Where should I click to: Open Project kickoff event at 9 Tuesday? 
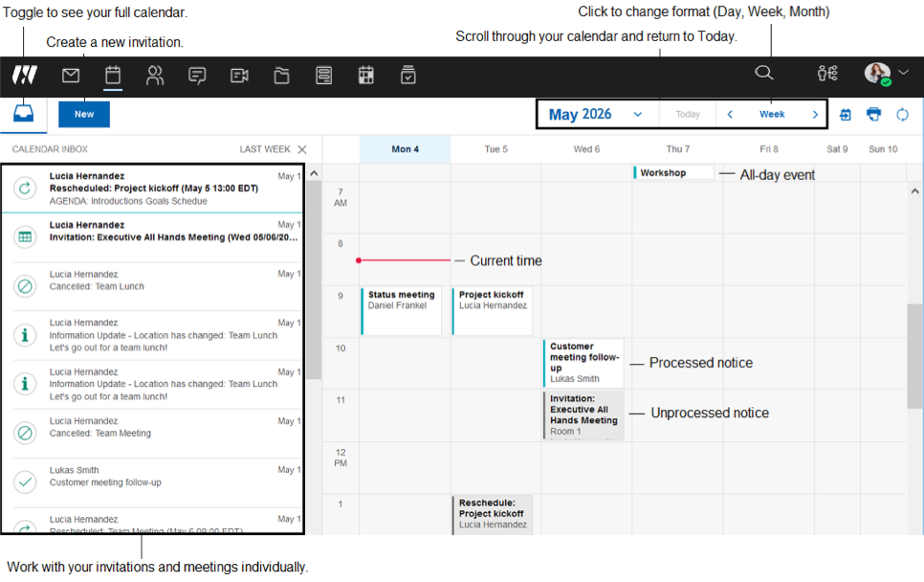tap(492, 311)
